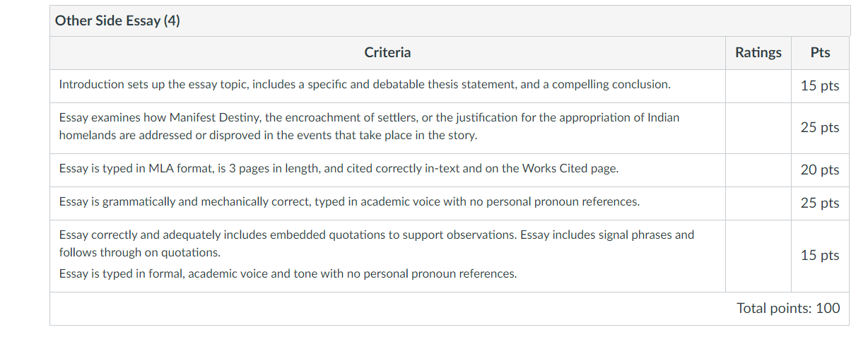
Task: Click the ratings cell for Manifest Destiny row
Action: point(758,128)
